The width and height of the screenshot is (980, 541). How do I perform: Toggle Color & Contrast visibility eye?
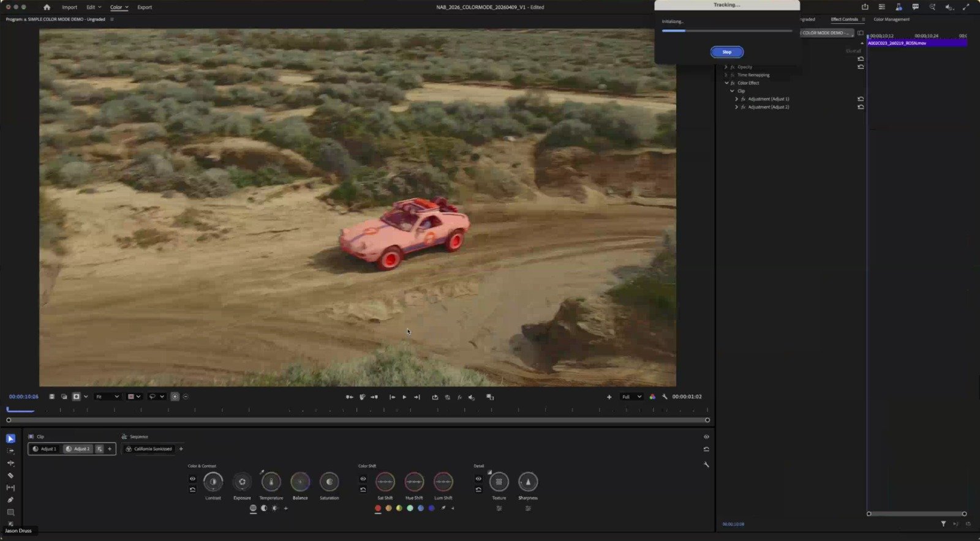tap(192, 479)
